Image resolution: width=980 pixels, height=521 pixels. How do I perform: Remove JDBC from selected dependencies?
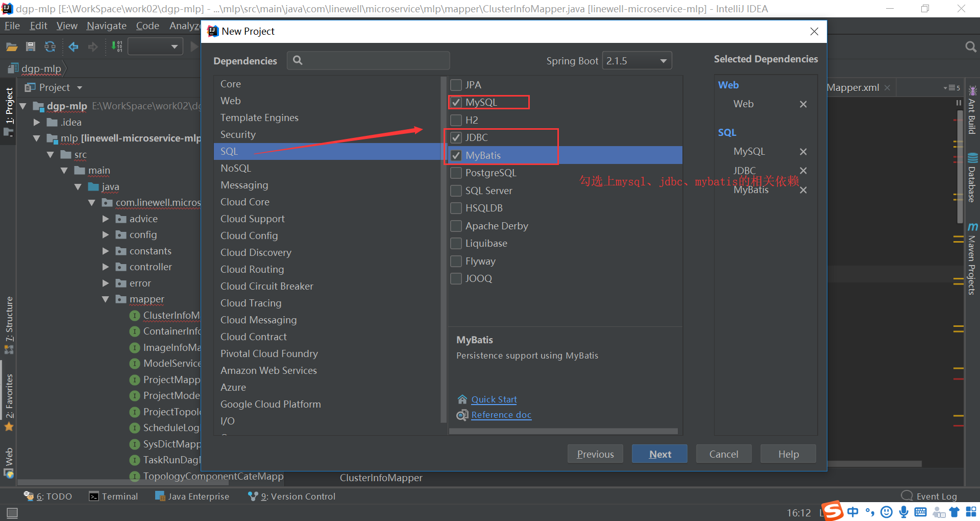point(803,171)
